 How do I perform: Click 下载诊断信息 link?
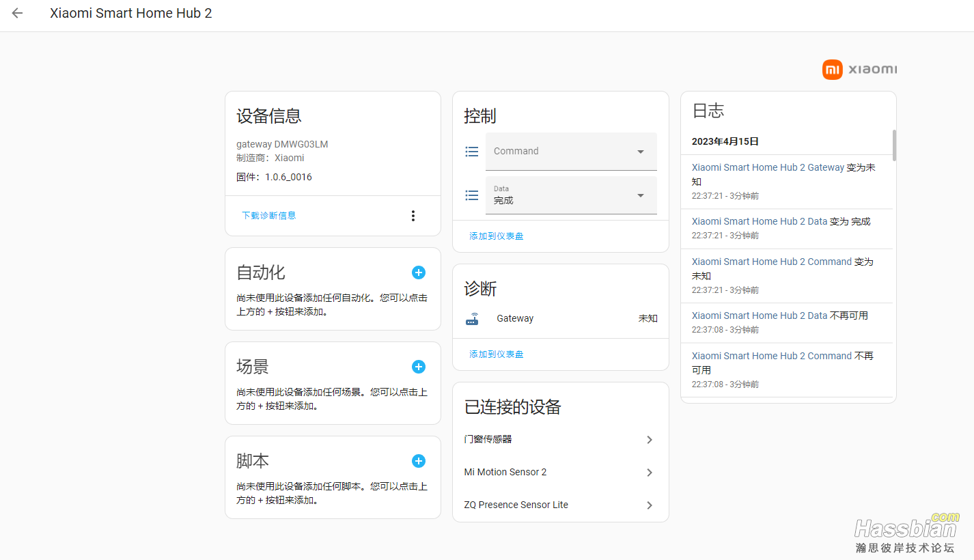point(269,216)
